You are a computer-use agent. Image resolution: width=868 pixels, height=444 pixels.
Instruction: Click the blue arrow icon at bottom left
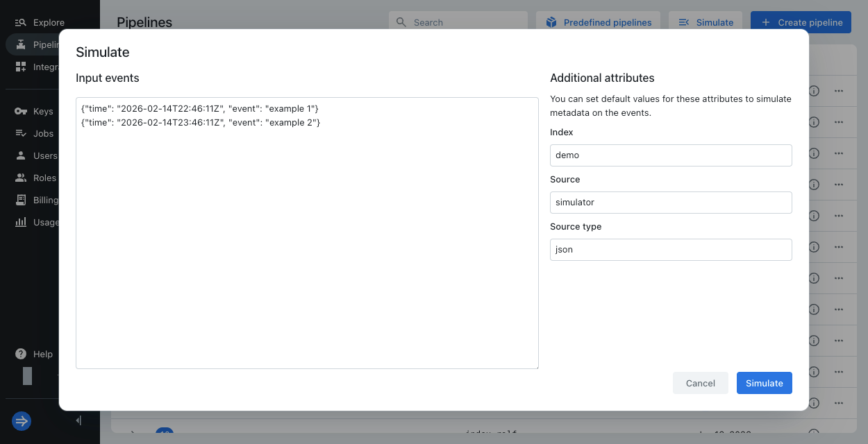tap(21, 421)
